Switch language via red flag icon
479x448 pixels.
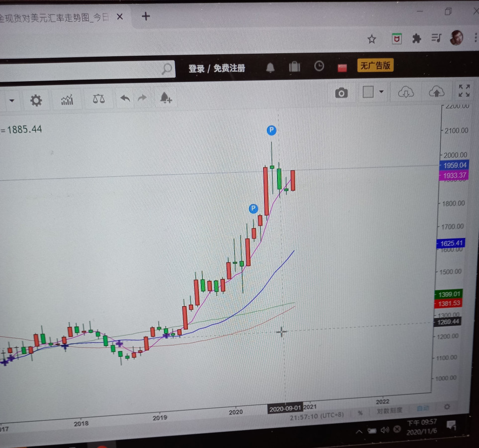coord(342,68)
